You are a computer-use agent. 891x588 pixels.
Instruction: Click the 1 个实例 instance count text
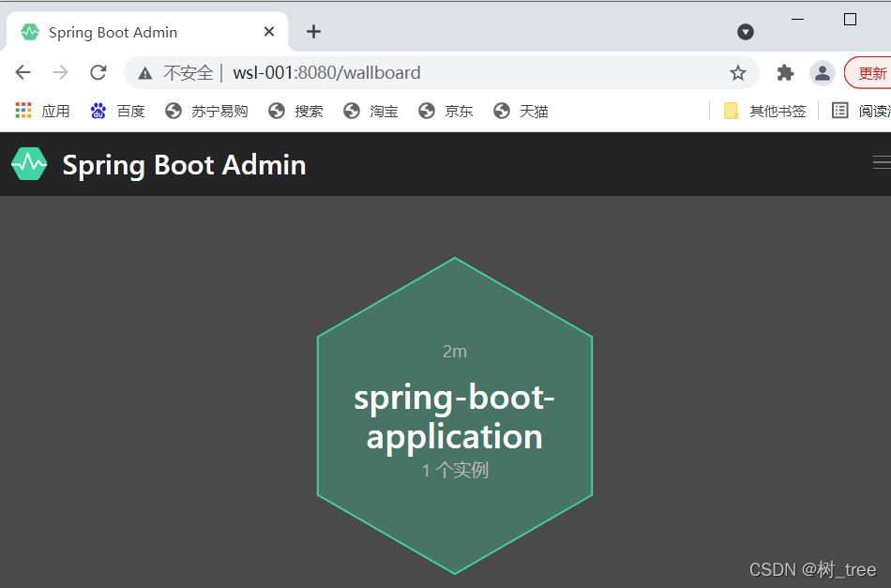click(455, 470)
